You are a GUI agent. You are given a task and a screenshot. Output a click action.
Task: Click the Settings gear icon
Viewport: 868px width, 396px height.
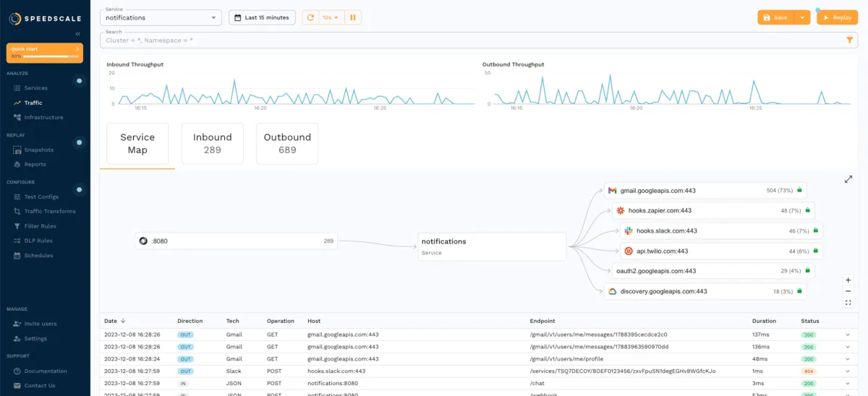pos(17,338)
